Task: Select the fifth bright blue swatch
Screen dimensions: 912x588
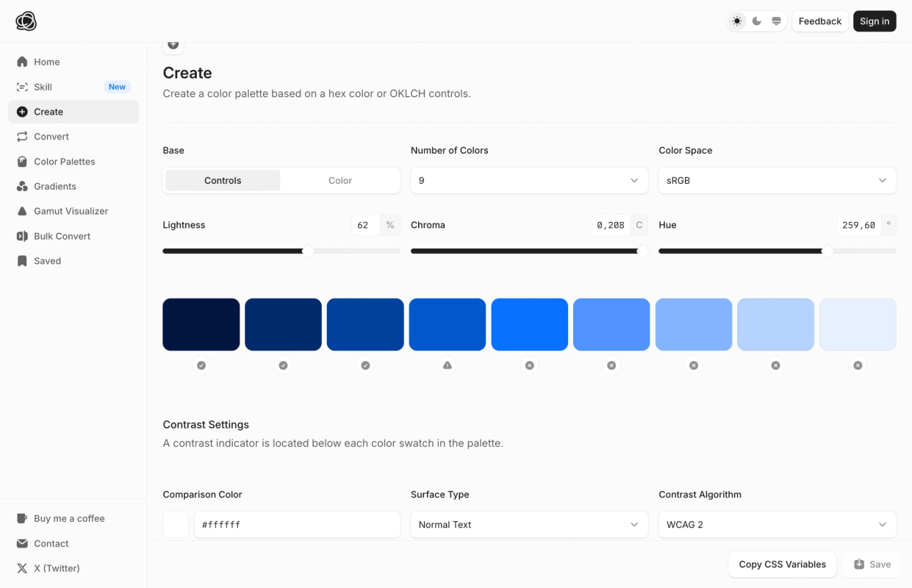Action: pos(530,324)
